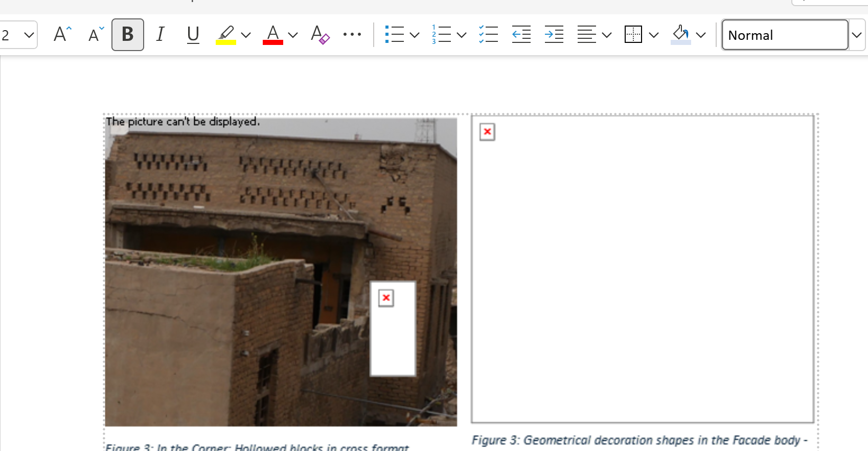Apply bulleted list

coord(395,35)
